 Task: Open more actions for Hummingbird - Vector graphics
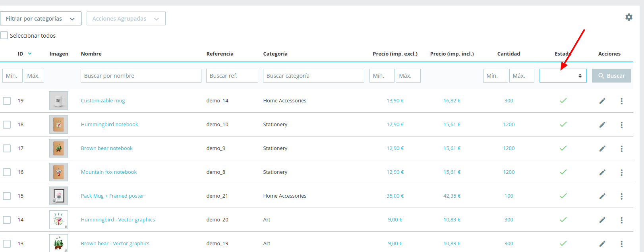pos(621,220)
